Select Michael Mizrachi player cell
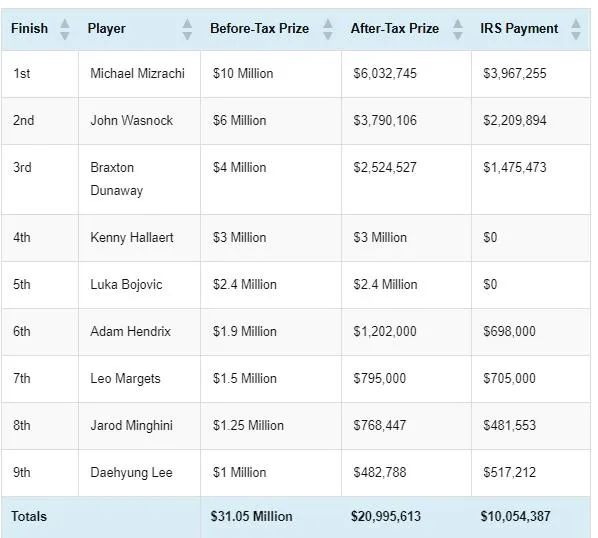The image size is (598, 538). click(x=139, y=74)
